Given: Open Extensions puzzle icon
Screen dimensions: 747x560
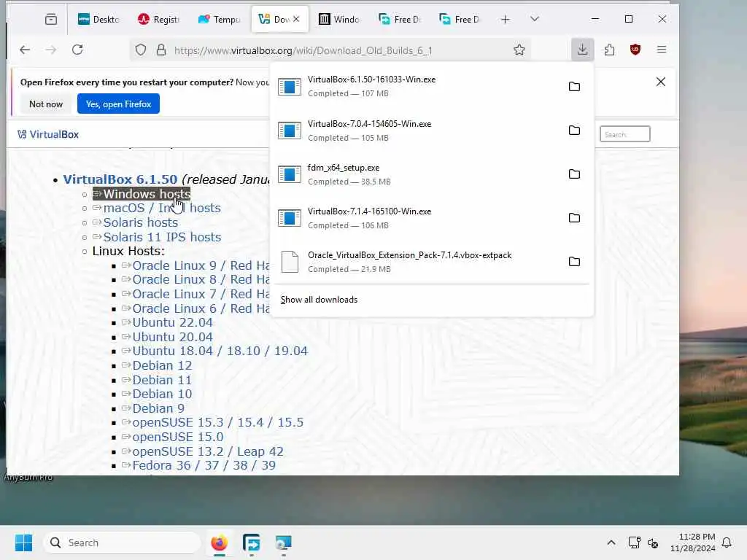Looking at the screenshot, I should click(x=609, y=50).
